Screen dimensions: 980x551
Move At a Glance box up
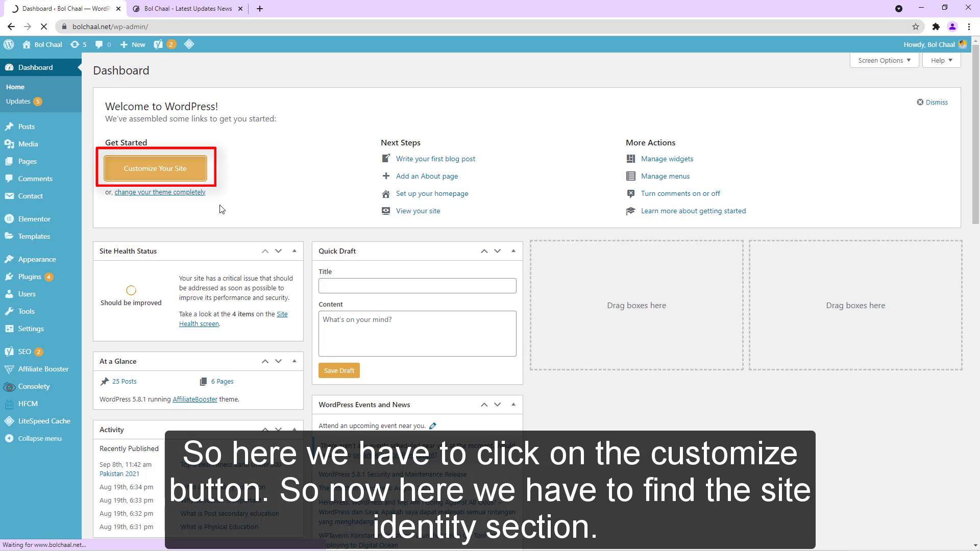click(265, 361)
